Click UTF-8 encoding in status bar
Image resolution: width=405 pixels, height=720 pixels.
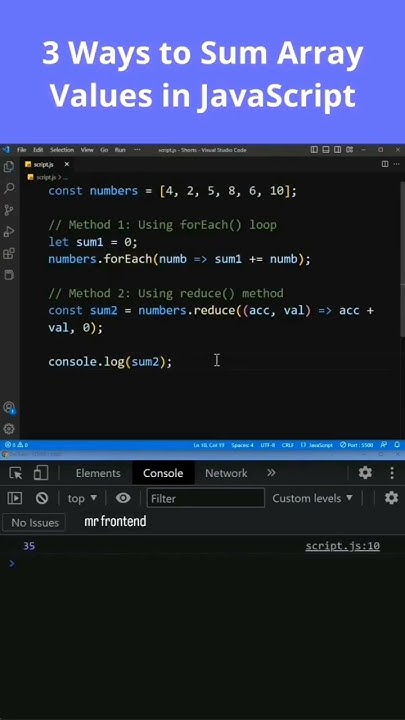[x=268, y=445]
